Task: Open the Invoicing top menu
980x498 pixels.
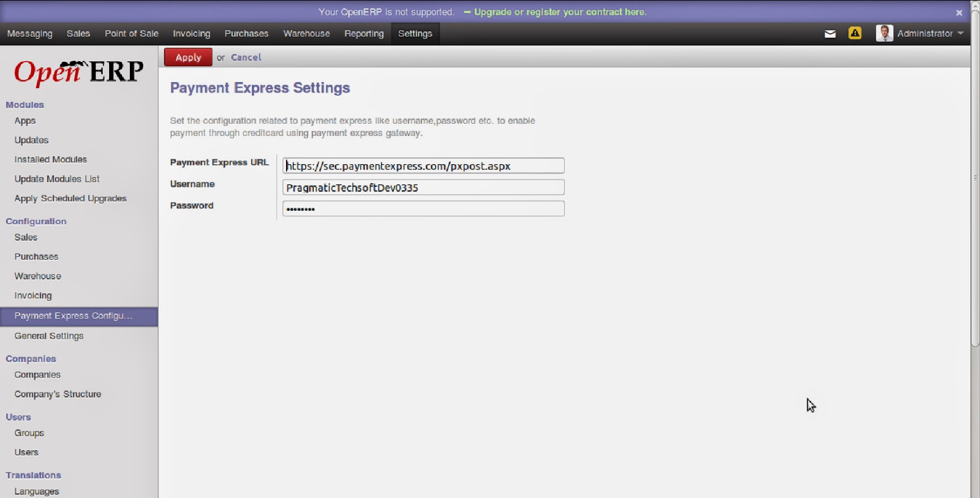Action: coord(192,34)
